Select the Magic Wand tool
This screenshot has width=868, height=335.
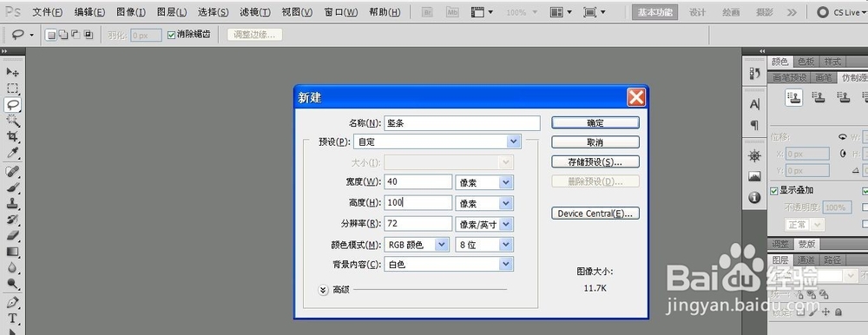tap(12, 120)
